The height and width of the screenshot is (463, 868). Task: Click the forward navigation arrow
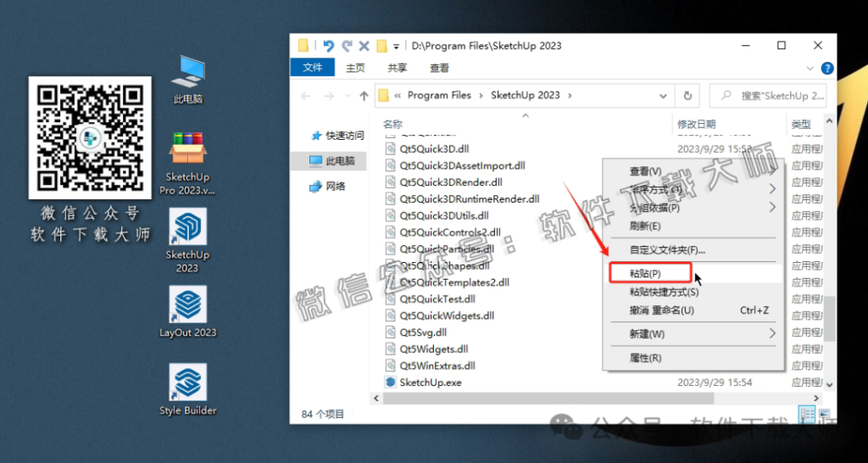pyautogui.click(x=329, y=96)
